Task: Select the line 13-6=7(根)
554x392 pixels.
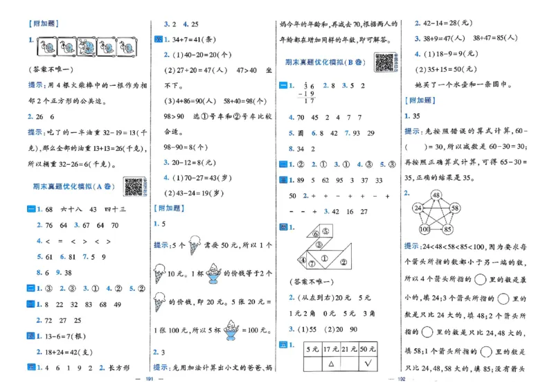Action: coord(65,336)
